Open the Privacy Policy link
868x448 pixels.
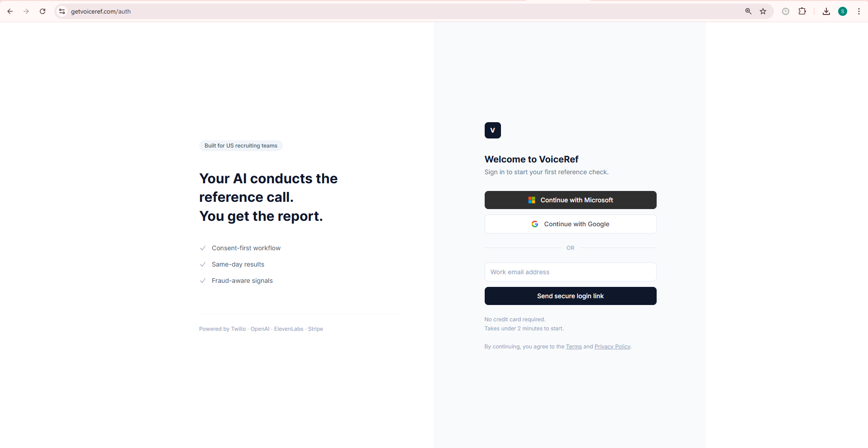pyautogui.click(x=612, y=347)
